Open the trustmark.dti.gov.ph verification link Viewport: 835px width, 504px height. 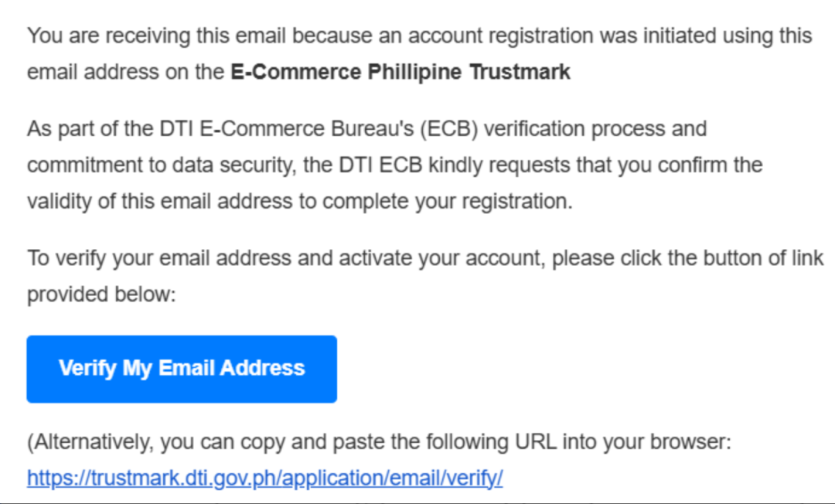pos(264,478)
